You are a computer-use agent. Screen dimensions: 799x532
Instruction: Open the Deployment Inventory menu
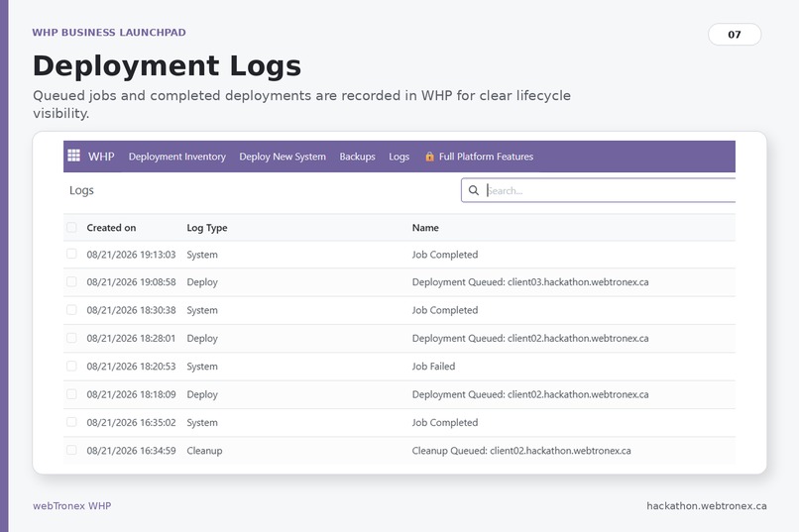[176, 157]
